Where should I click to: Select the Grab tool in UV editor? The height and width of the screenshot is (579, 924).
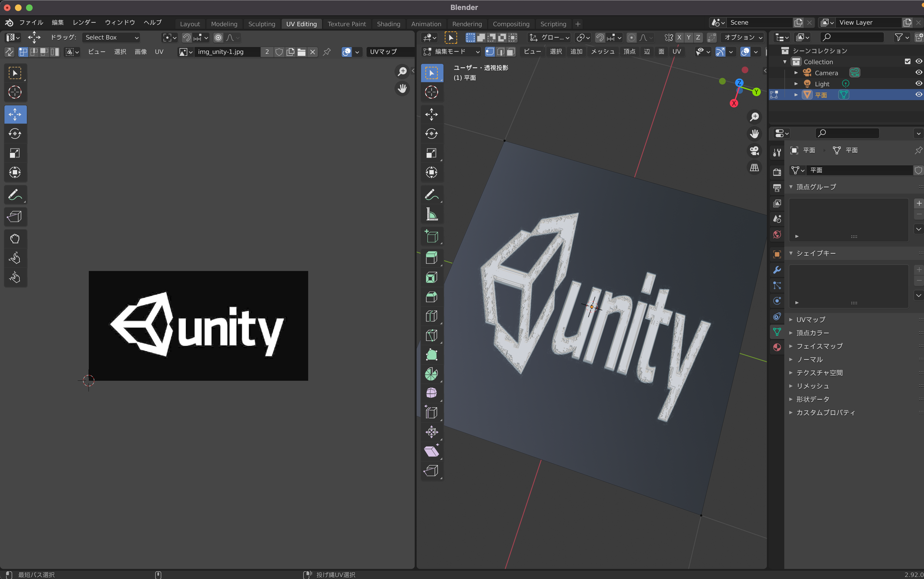15,239
